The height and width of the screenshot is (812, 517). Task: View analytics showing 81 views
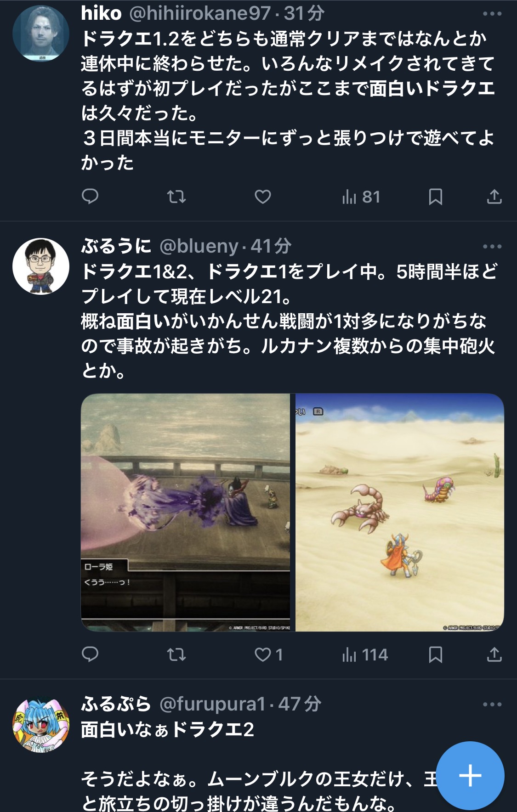(x=361, y=197)
